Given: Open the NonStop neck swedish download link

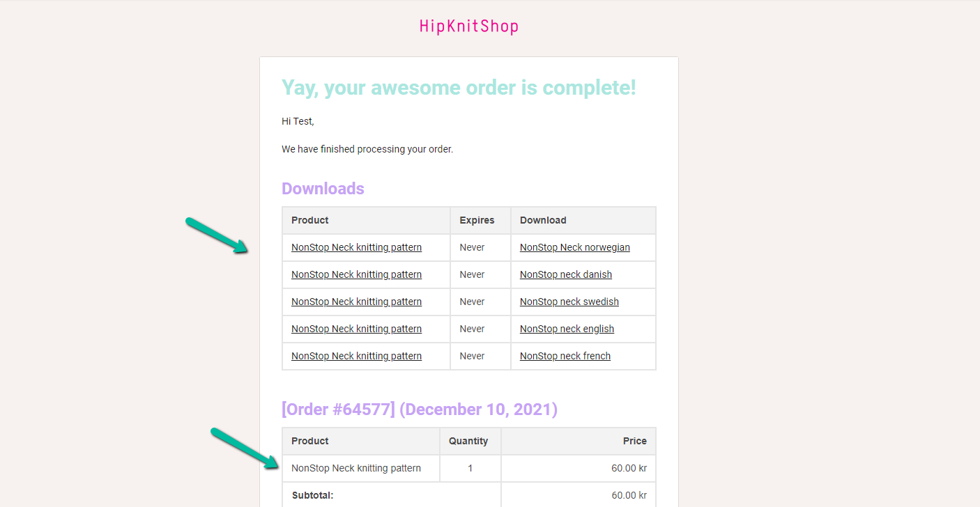Looking at the screenshot, I should 569,302.
